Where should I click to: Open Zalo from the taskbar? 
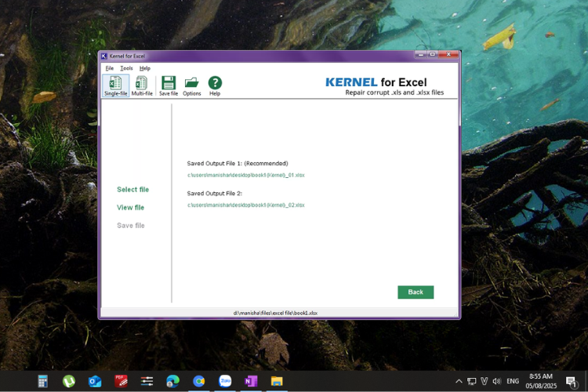tap(225, 381)
